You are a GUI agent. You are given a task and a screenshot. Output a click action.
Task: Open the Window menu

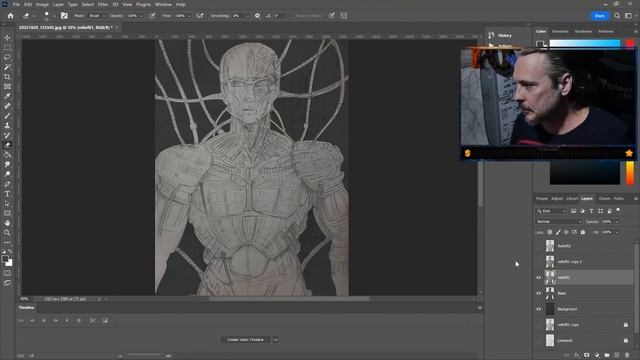click(x=163, y=4)
